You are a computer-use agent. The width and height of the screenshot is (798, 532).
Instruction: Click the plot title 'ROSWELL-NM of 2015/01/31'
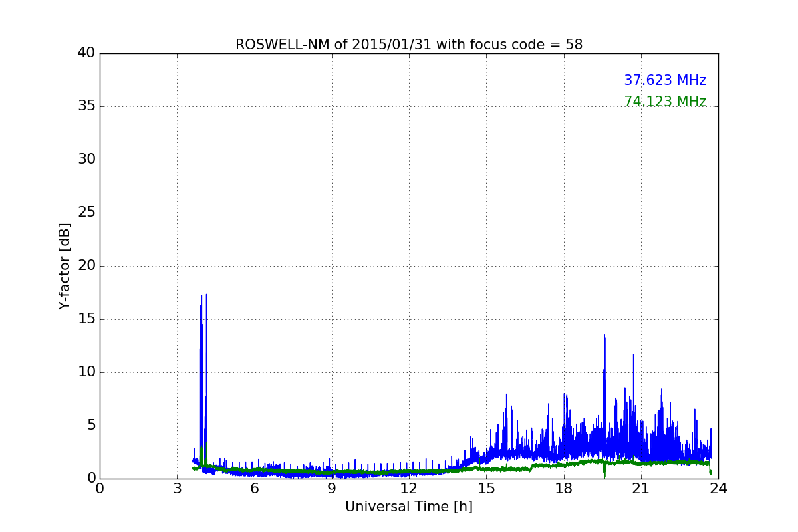pos(409,45)
